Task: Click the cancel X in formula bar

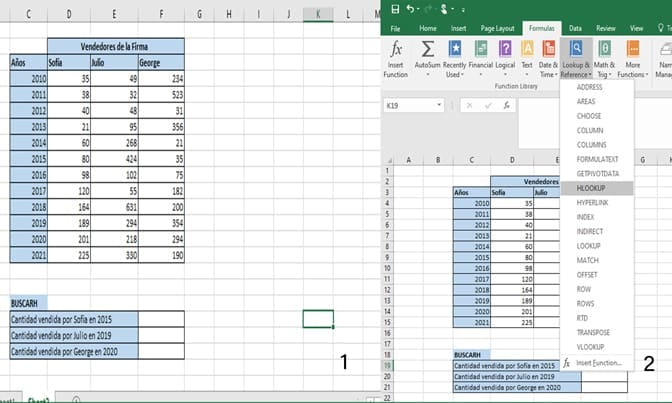Action: pos(469,105)
